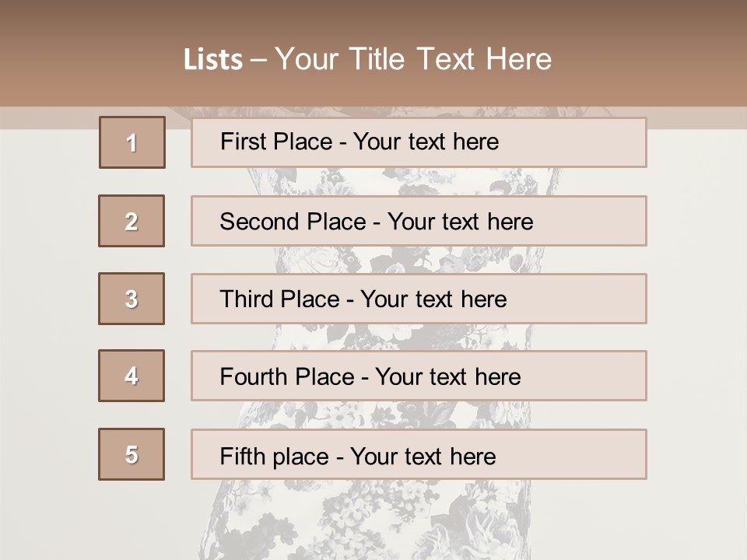747x560 pixels.
Task: Click 'Your text here' after Third Place
Action: (x=433, y=299)
